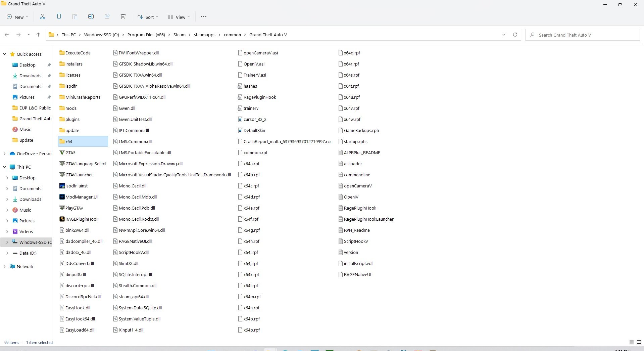This screenshot has width=644, height=351.
Task: Select Data (D:) drive in navigation pane
Action: [28, 253]
